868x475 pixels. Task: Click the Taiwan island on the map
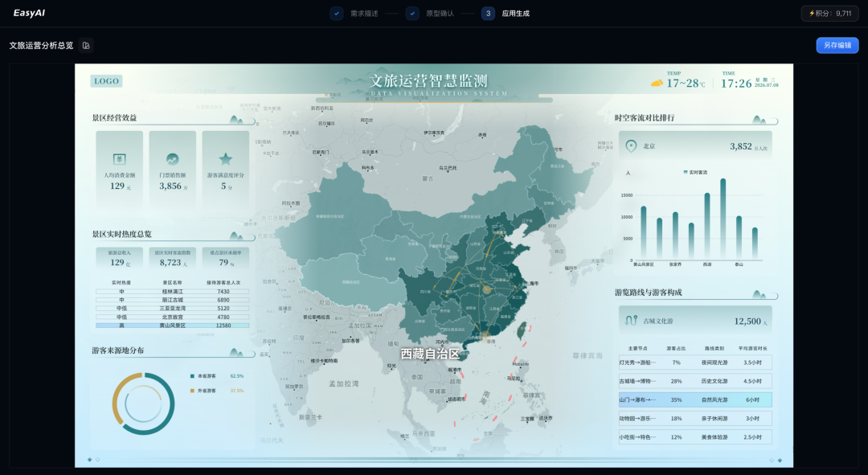521,332
